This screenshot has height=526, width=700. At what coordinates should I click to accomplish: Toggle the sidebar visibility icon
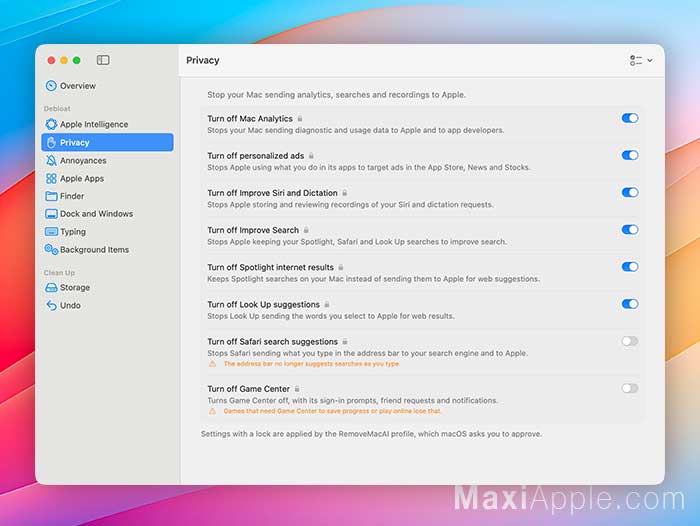(x=103, y=60)
